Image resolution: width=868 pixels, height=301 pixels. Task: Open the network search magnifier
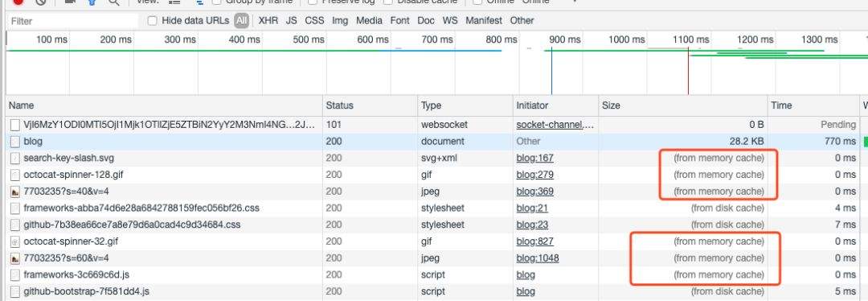[x=113, y=2]
